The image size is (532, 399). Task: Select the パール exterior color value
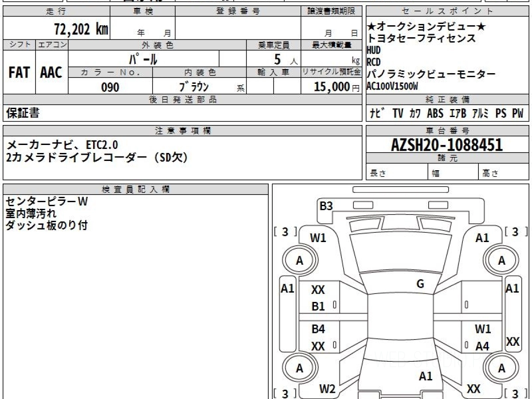(x=143, y=59)
